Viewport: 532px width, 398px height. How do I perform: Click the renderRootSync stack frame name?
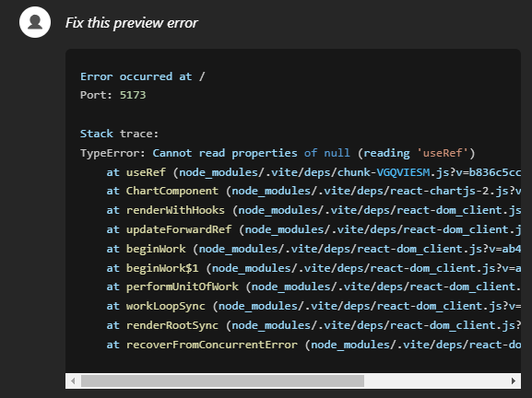[172, 325]
